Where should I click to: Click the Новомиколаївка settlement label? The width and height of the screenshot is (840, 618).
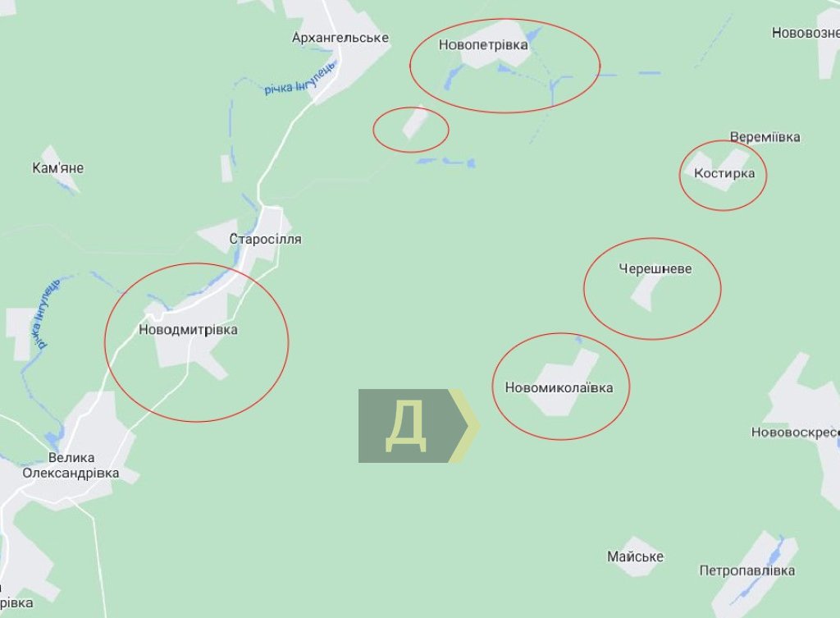(x=559, y=387)
